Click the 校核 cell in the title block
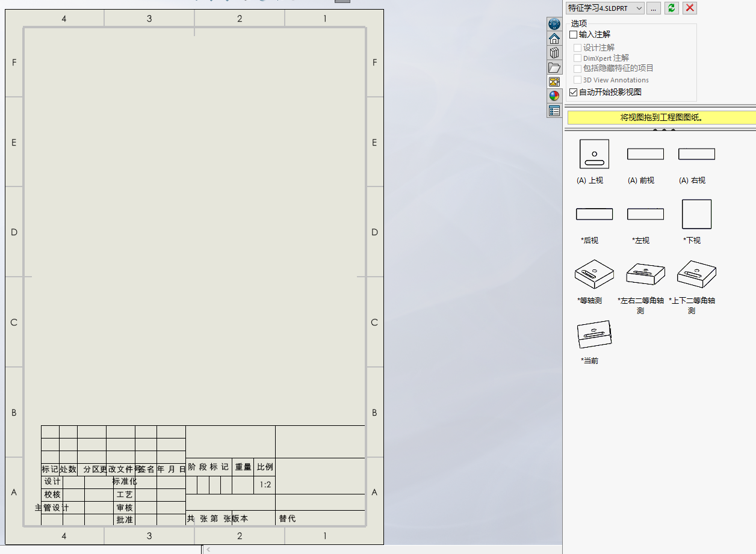The image size is (756, 554). pyautogui.click(x=52, y=494)
